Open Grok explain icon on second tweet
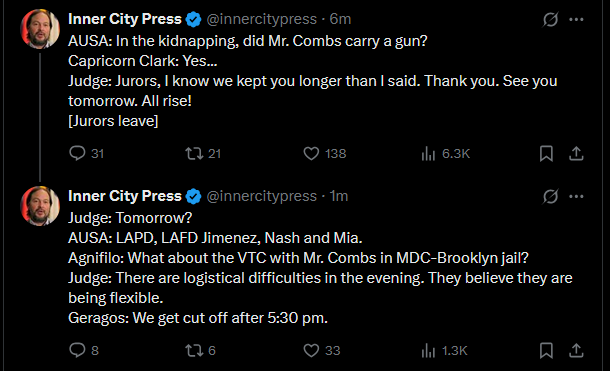The image size is (610, 371). pyautogui.click(x=550, y=196)
